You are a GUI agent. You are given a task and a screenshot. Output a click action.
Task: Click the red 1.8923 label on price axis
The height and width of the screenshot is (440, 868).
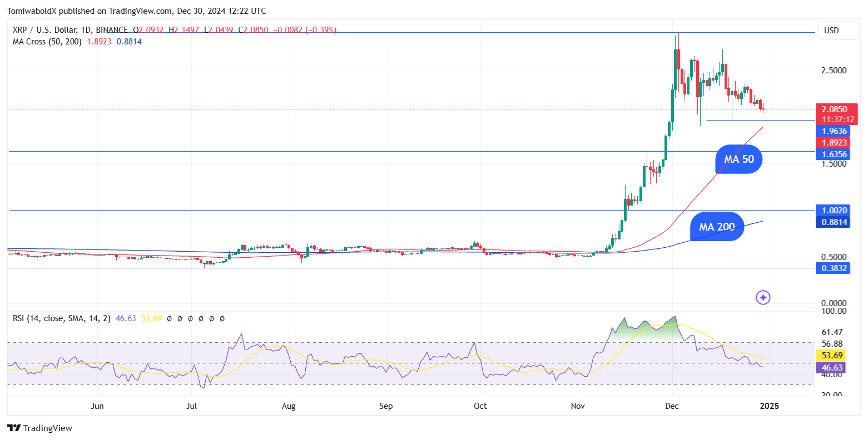click(834, 143)
